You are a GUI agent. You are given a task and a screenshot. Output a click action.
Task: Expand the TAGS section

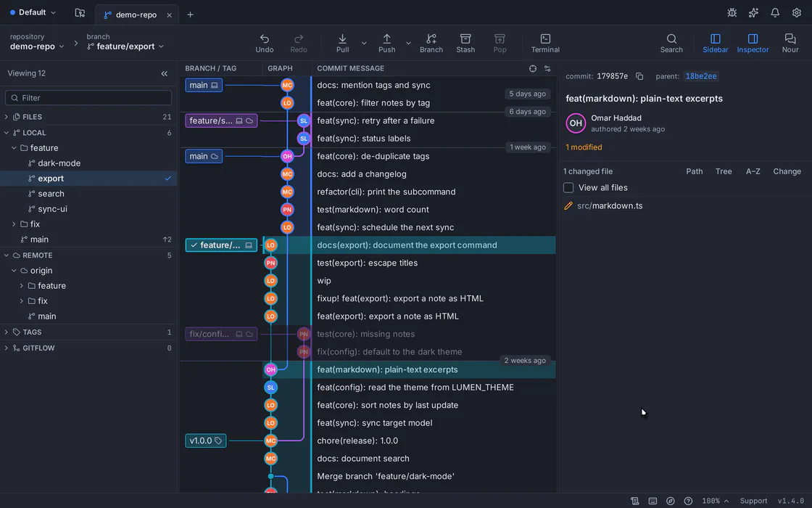click(x=7, y=332)
